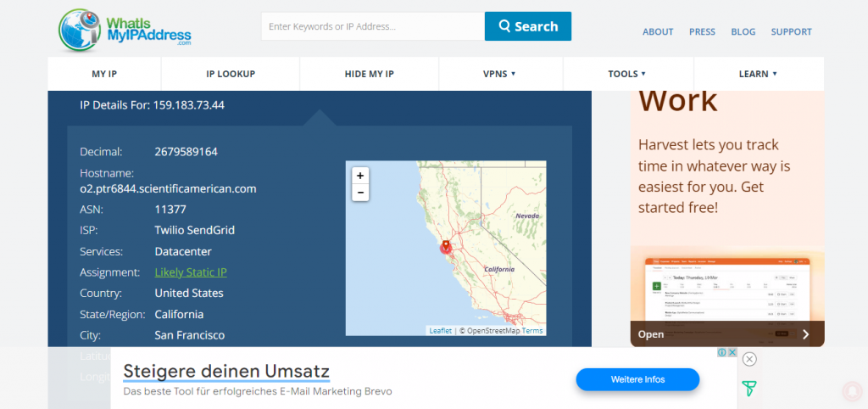Screen dimensions: 868x409
Task: Click the ASN value 11377
Action: click(x=170, y=210)
